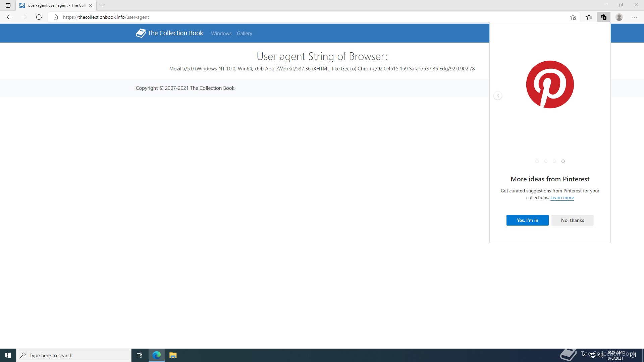
Task: Open the profile avatar icon
Action: (x=619, y=17)
